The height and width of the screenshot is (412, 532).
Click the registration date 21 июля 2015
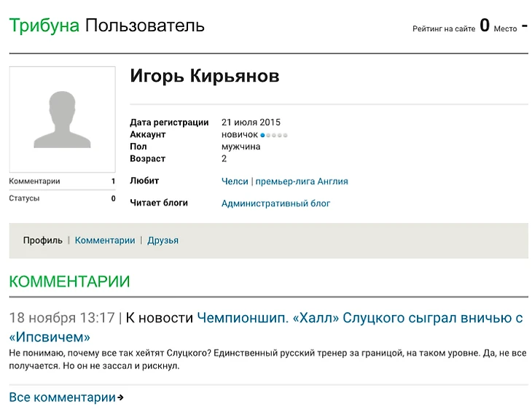(x=251, y=123)
